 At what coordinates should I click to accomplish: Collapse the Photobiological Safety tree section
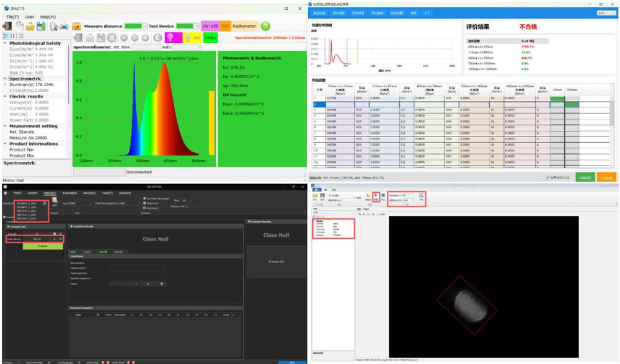pos(5,43)
